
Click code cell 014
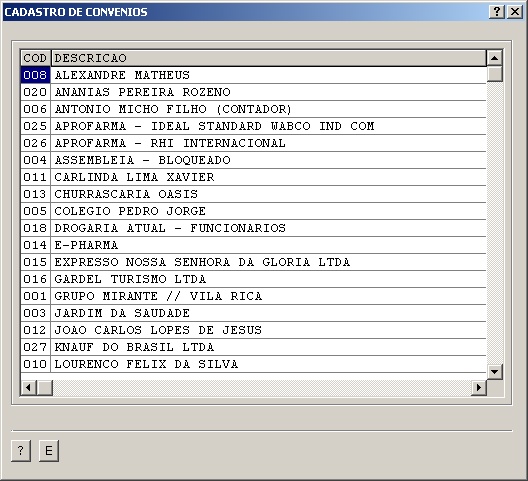35,245
